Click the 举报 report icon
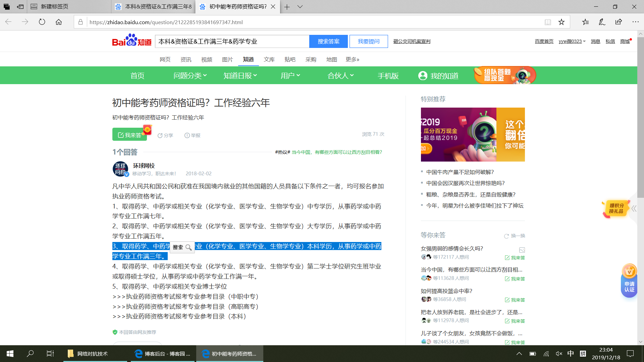Image resolution: width=644 pixels, height=362 pixels. pos(187,135)
